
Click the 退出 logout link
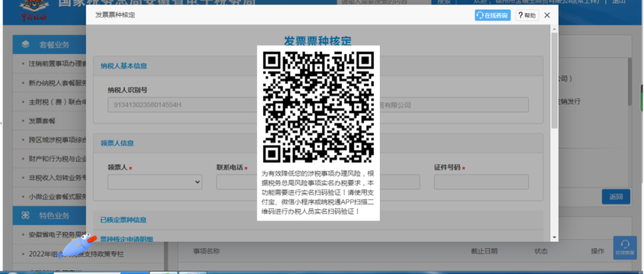tap(618, 2)
